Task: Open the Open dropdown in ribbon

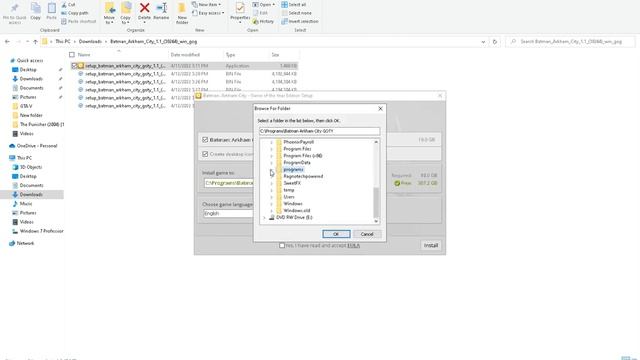Action: coord(264,4)
